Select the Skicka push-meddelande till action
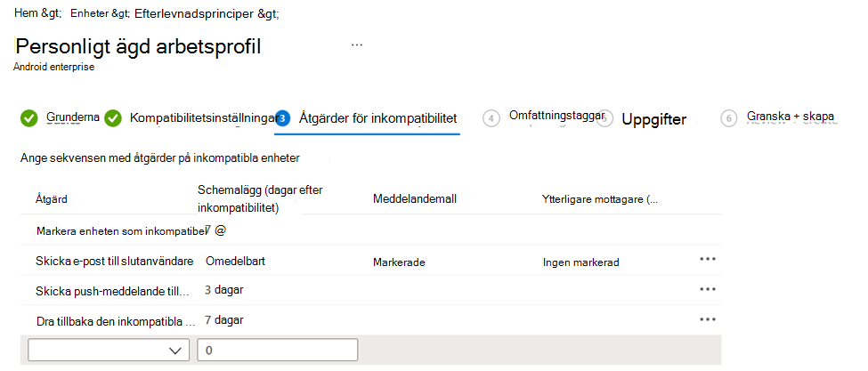 click(x=112, y=292)
